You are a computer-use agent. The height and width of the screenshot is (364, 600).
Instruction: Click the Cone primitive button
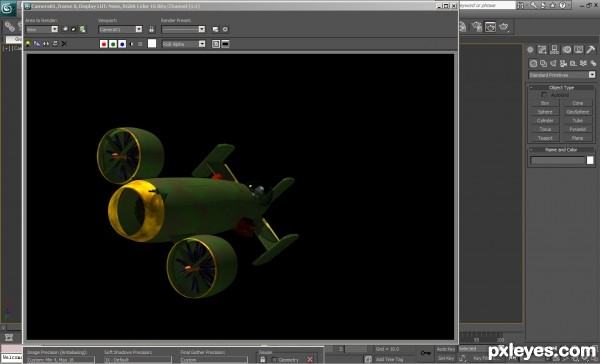point(578,103)
